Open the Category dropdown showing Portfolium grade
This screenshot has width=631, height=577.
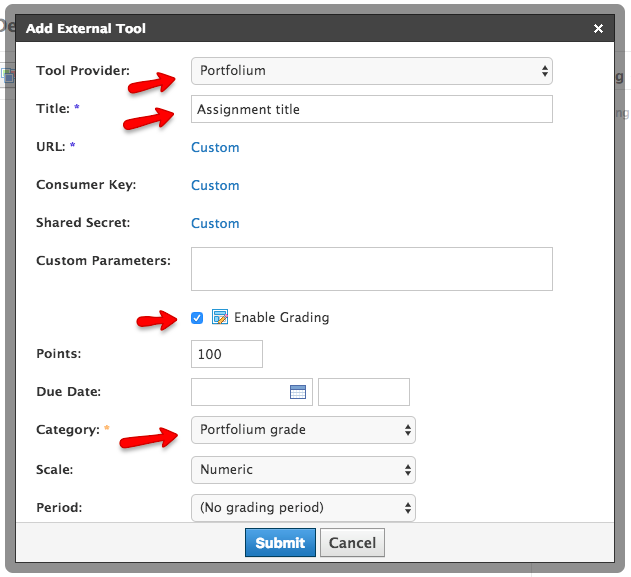pos(303,430)
